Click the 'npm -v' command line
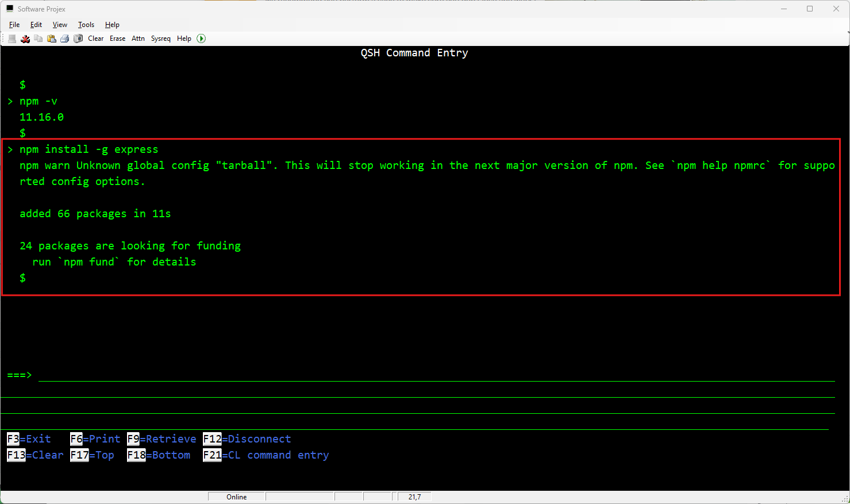Viewport: 850px width, 504px height. click(x=39, y=101)
